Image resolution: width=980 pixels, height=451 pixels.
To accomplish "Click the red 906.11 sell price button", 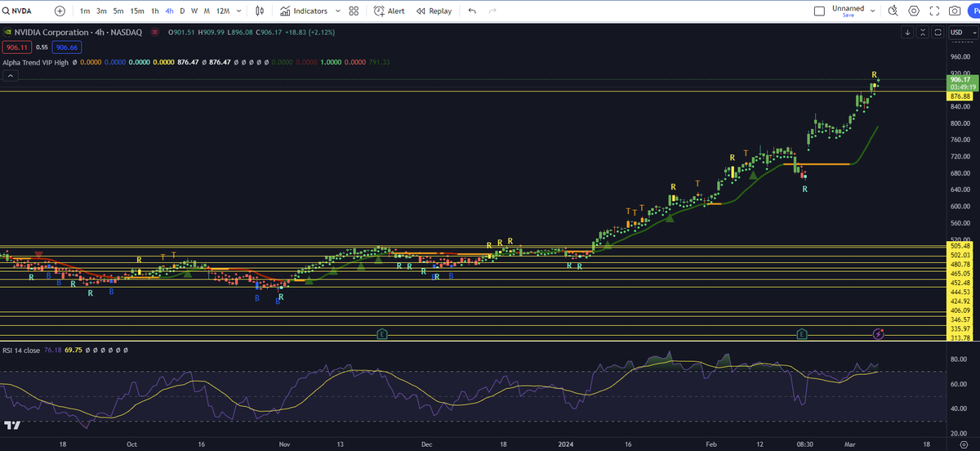I will (16, 47).
